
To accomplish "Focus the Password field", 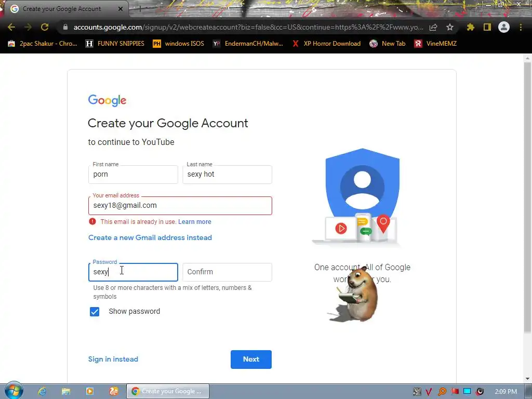I will tap(133, 272).
